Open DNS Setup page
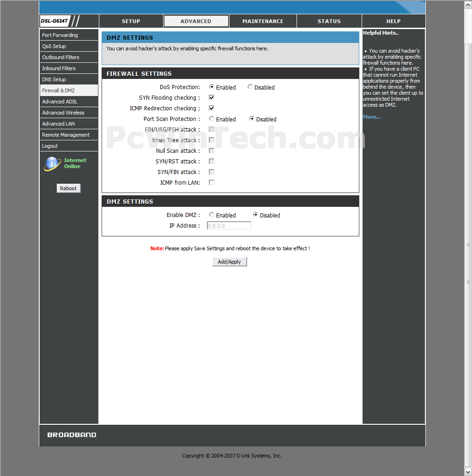472x476 pixels. click(x=69, y=79)
